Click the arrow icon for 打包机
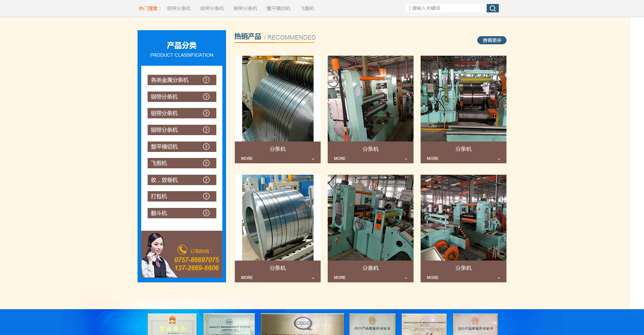This screenshot has width=644, height=335. (x=206, y=196)
